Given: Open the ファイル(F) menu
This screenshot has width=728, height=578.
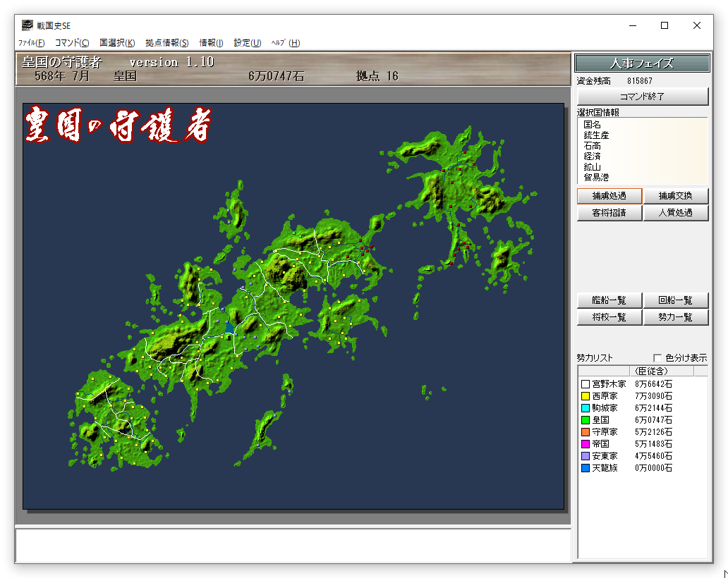Looking at the screenshot, I should [x=31, y=43].
